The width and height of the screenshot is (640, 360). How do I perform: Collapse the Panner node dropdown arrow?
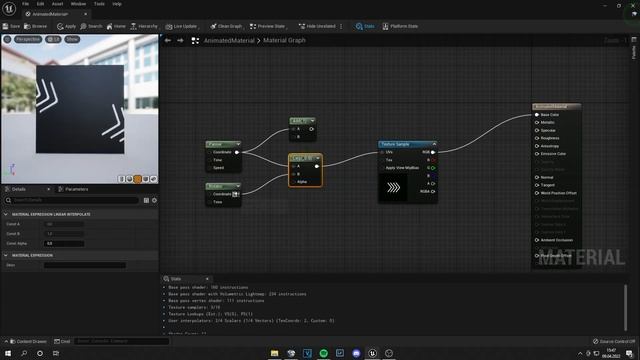pyautogui.click(x=238, y=144)
